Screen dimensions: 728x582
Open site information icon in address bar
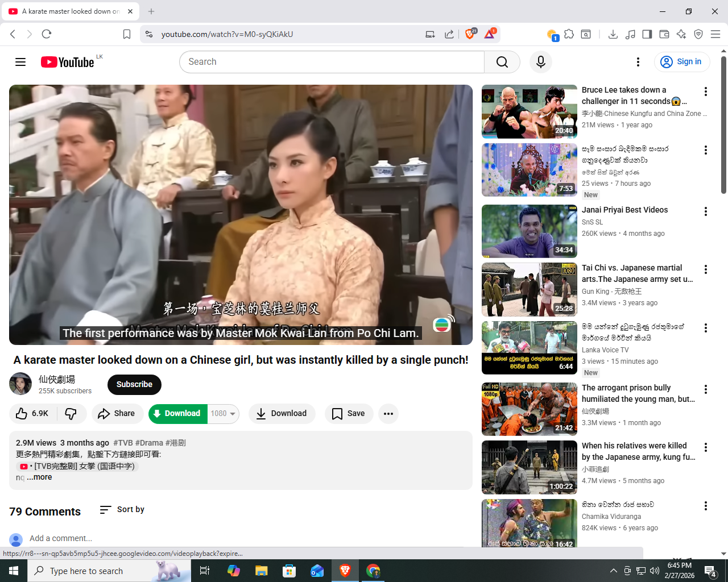click(x=149, y=34)
